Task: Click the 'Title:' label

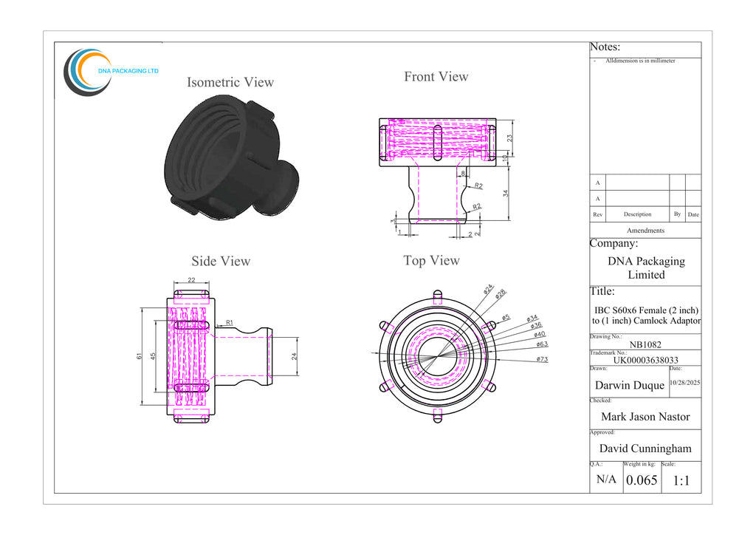Action: pos(602,291)
